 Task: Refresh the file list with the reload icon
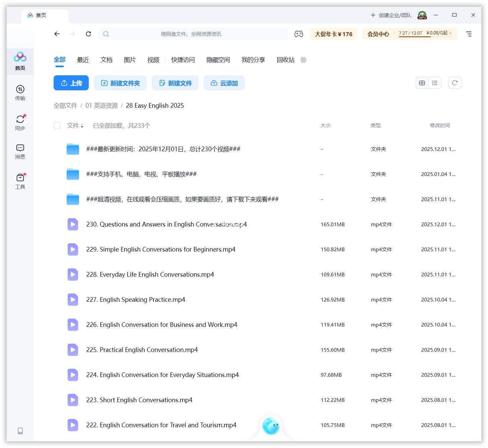[455, 83]
